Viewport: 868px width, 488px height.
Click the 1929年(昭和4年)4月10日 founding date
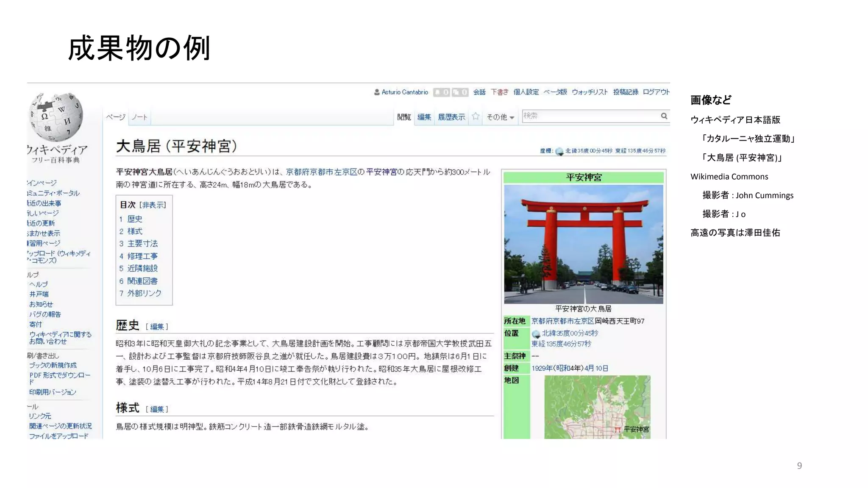570,369
